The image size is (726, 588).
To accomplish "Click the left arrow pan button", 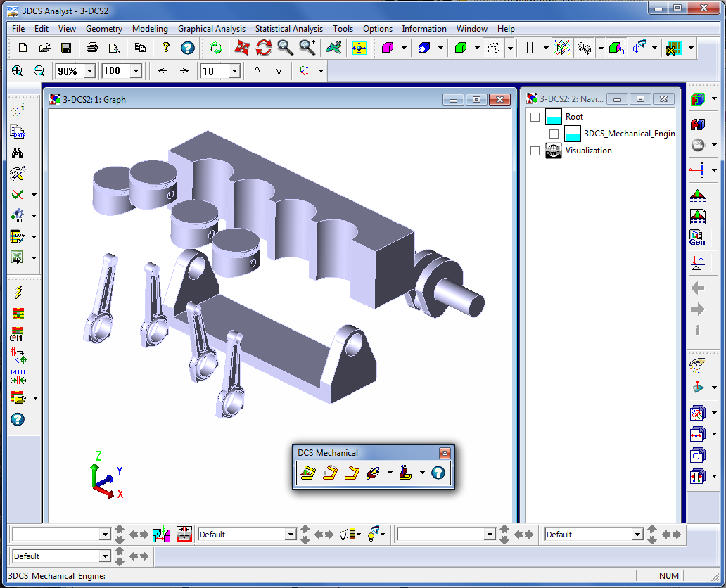I will [163, 71].
